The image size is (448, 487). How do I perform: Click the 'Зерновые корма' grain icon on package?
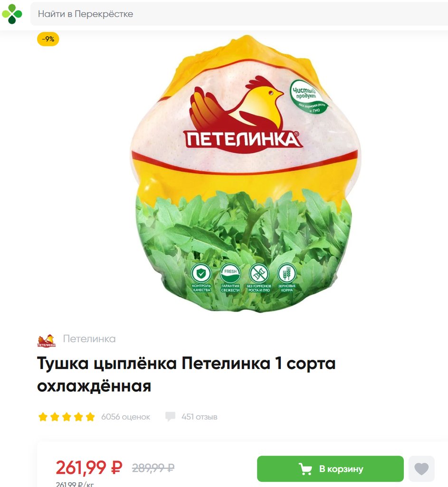click(x=286, y=273)
